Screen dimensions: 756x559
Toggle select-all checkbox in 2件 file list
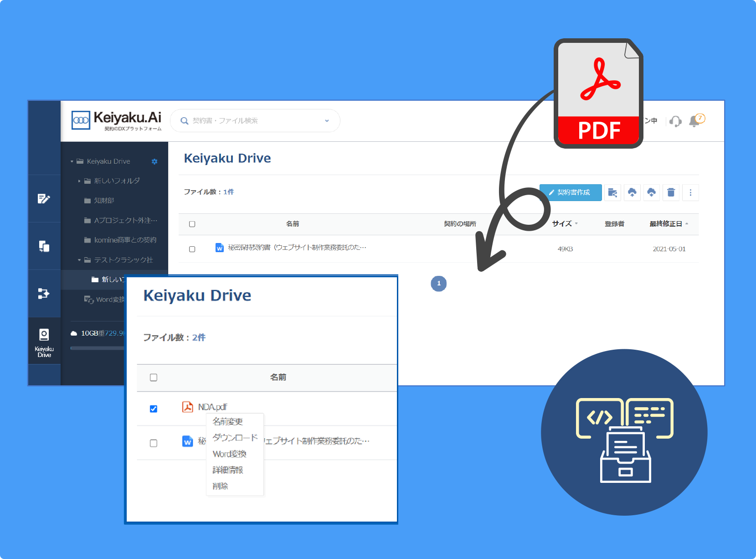(154, 378)
